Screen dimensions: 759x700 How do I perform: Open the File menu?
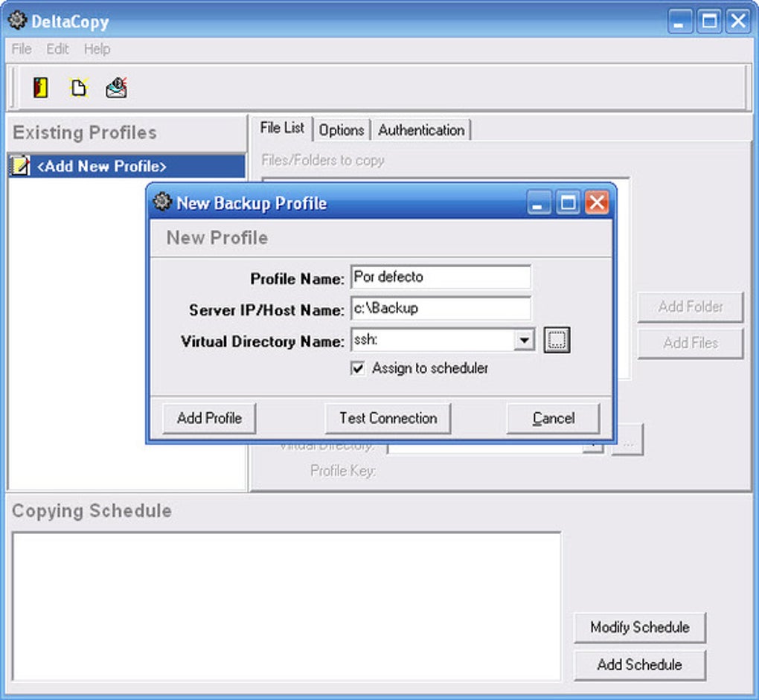click(x=22, y=49)
